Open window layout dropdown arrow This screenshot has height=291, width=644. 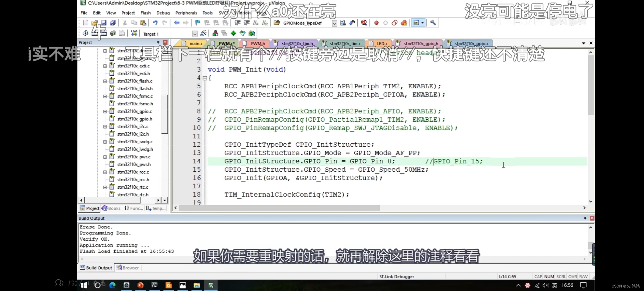[423, 23]
